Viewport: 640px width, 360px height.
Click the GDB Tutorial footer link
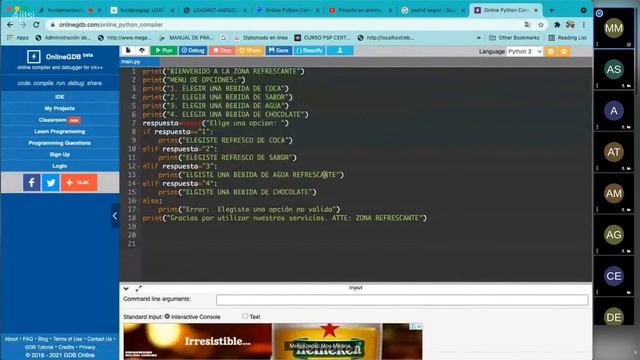click(x=39, y=347)
